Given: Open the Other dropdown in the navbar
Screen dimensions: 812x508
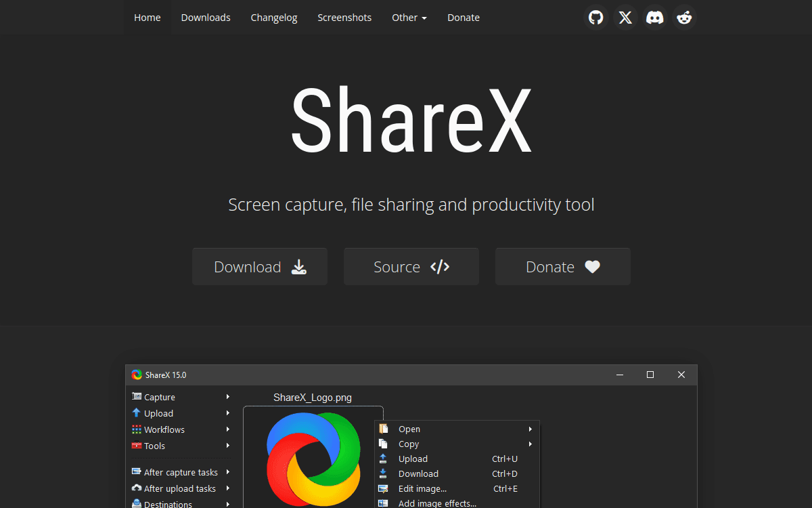Looking at the screenshot, I should click(409, 18).
